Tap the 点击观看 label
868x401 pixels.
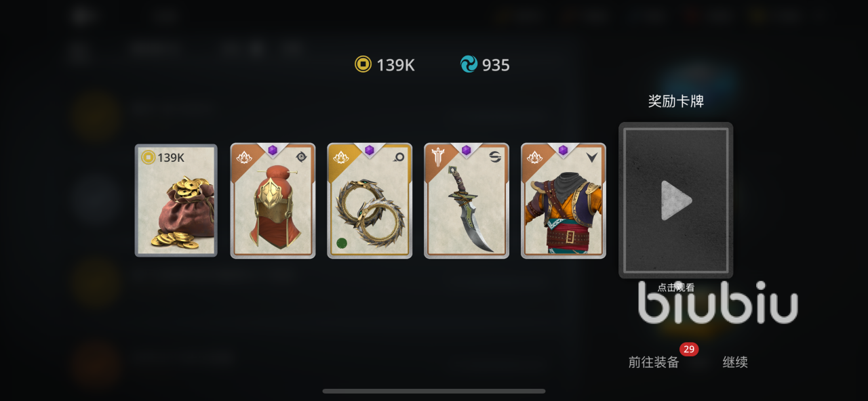(676, 287)
